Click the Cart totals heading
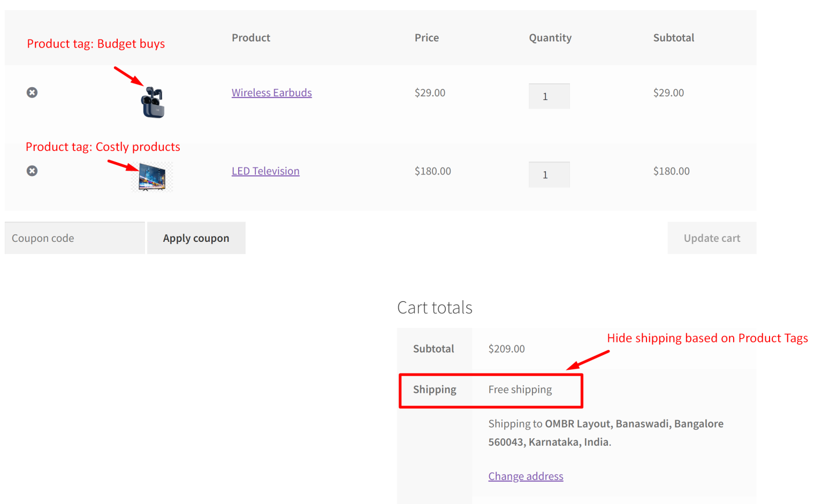Screen dimensions: 822x504 [x=434, y=307]
